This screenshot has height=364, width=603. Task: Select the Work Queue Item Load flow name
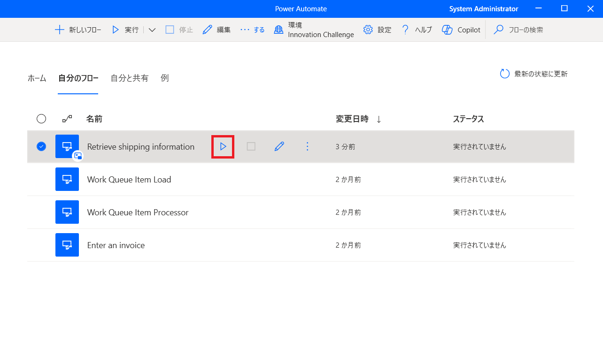click(x=129, y=180)
